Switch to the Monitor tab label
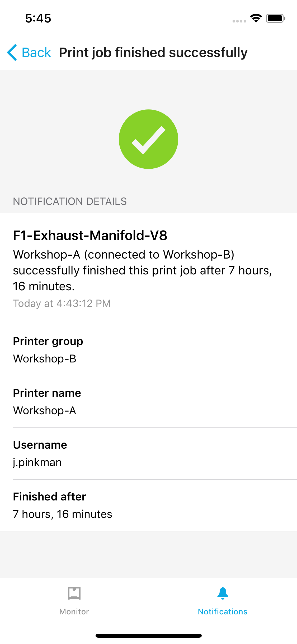297x644 pixels. click(74, 611)
